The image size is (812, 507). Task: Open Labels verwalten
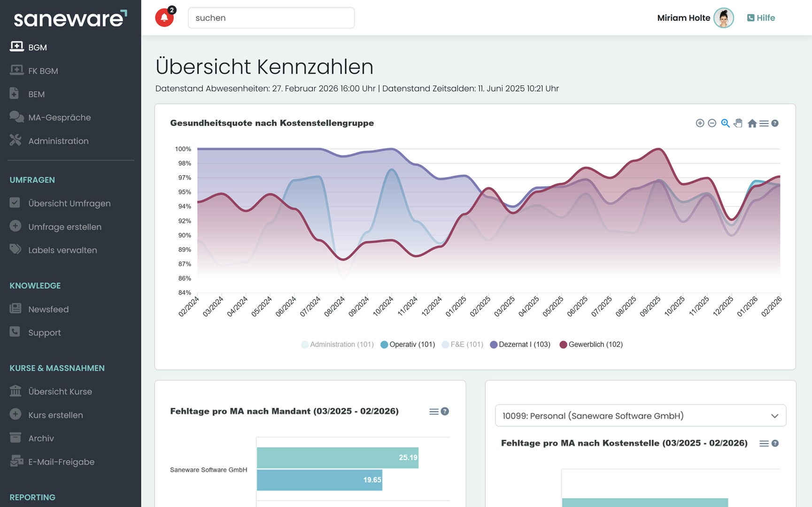tap(62, 250)
